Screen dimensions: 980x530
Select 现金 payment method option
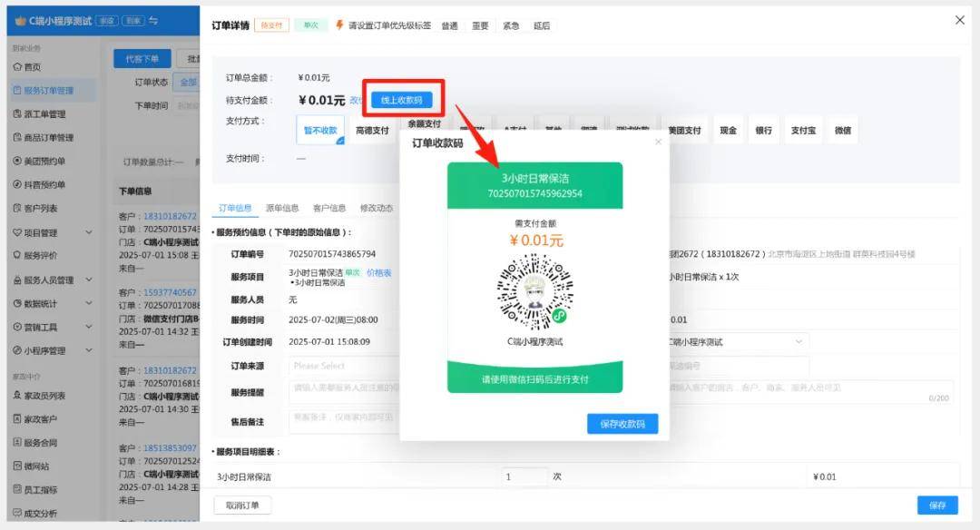728,131
